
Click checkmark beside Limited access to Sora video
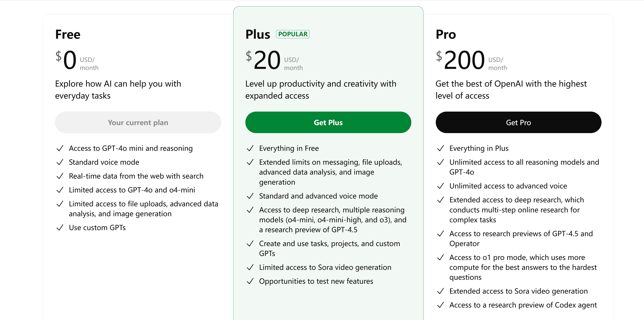click(250, 267)
